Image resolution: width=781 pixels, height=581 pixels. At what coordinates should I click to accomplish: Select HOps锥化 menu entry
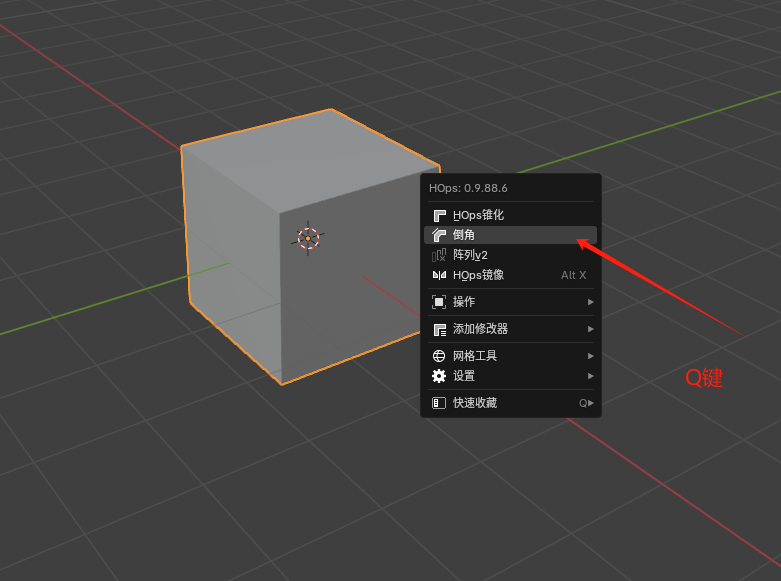click(511, 215)
